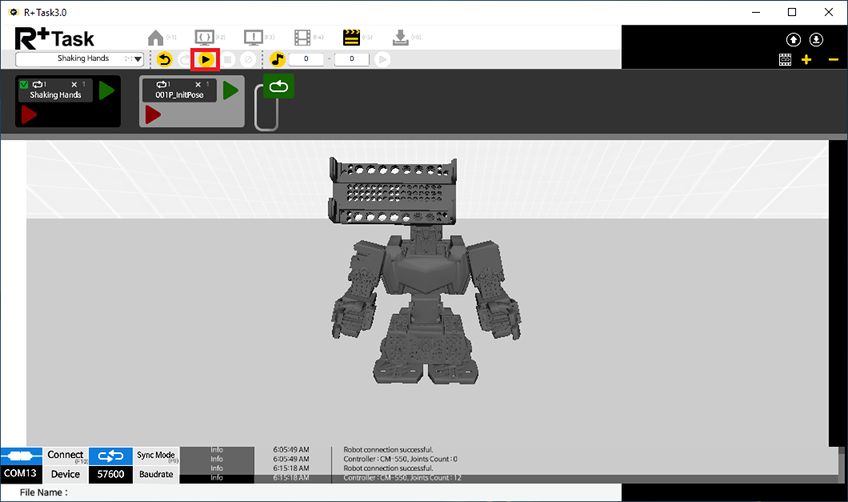The width and height of the screenshot is (848, 502).
Task: Click the yellow clapperboard motion icon
Action: click(351, 38)
